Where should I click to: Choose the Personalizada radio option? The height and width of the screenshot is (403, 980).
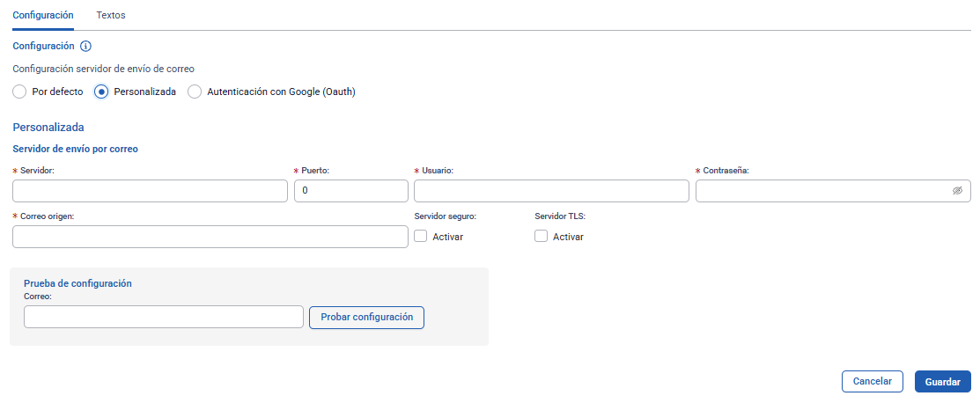[101, 92]
